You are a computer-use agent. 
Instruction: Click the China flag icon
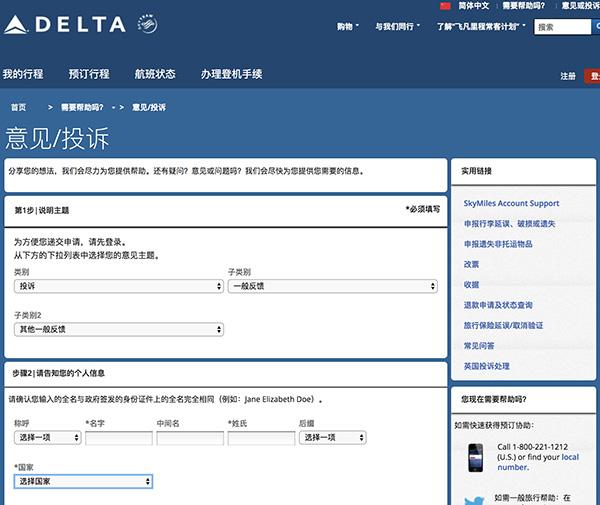coord(446,6)
